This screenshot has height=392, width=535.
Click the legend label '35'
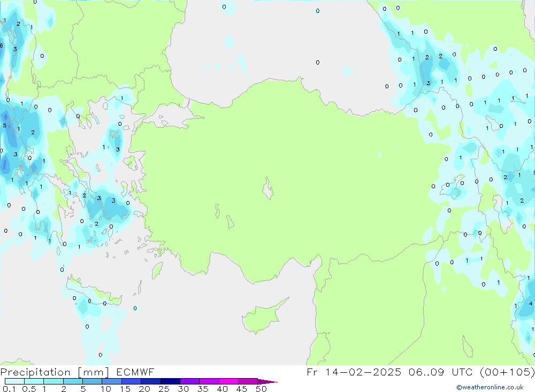203,389
